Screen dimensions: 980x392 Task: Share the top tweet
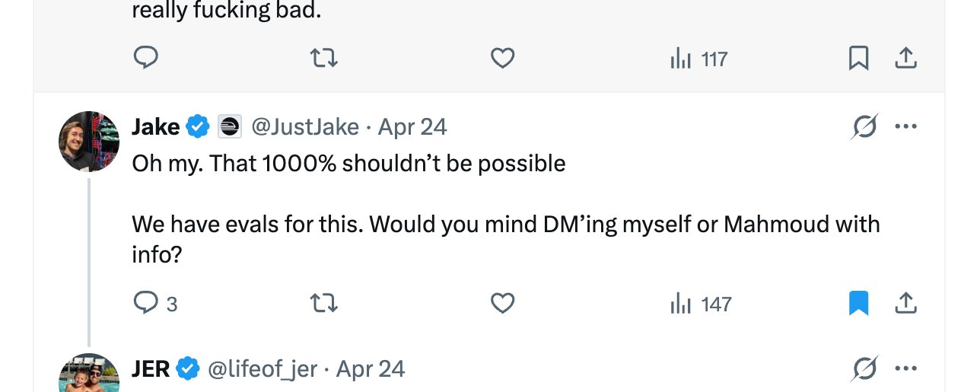tap(905, 59)
